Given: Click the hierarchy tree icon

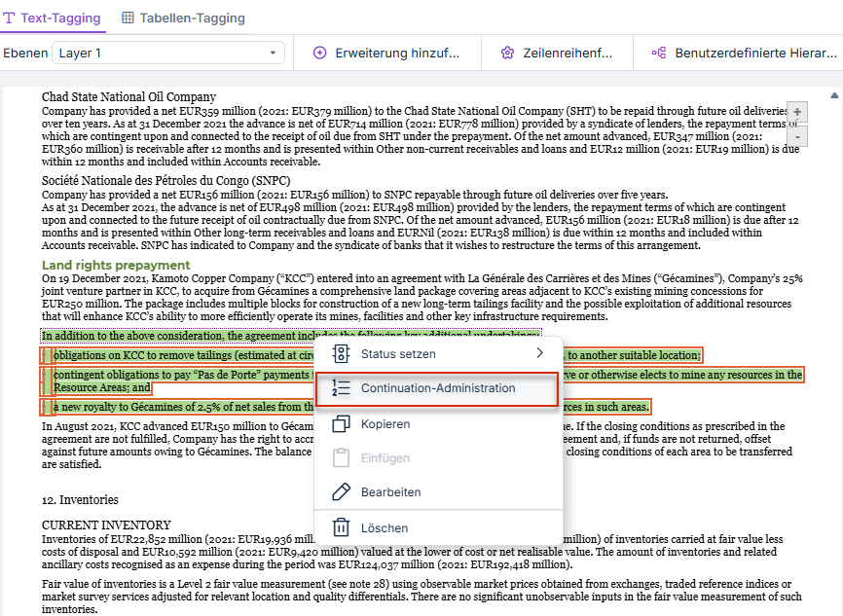Looking at the screenshot, I should click(x=659, y=53).
